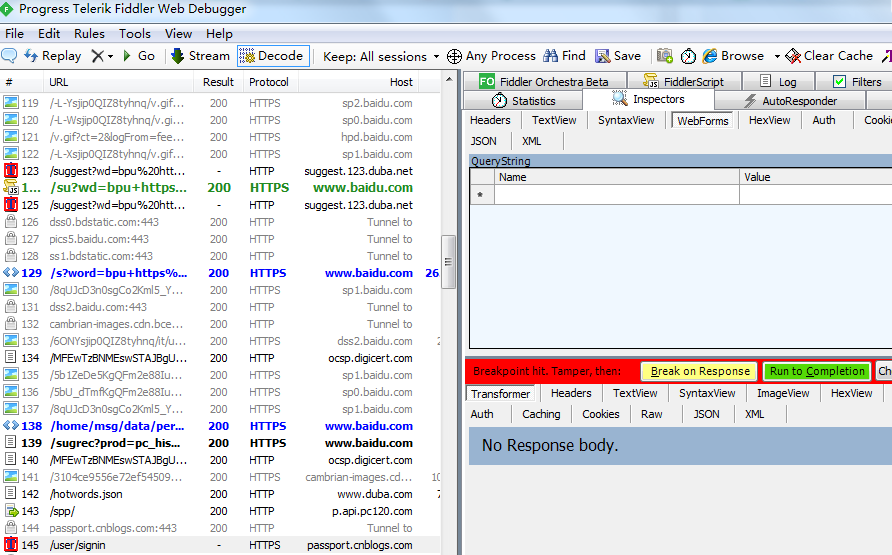Screen dimensions: 892x555
Task: Select session 129 /s?word=bpu+https
Action: click(221, 273)
